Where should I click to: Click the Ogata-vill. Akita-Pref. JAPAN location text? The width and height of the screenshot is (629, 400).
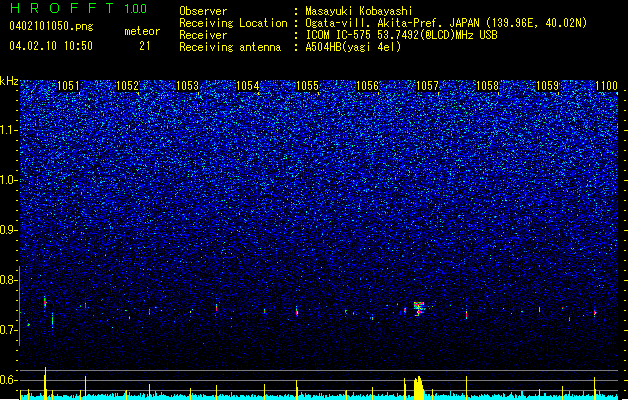click(x=446, y=23)
